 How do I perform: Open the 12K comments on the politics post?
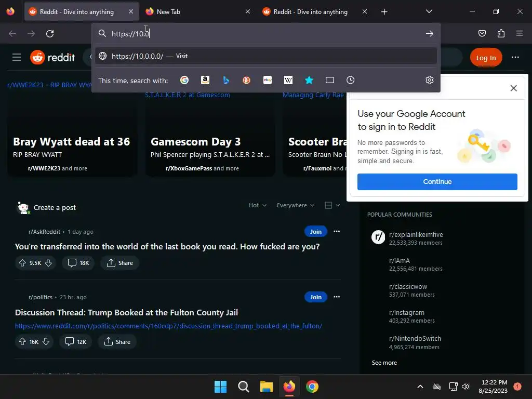click(x=76, y=342)
